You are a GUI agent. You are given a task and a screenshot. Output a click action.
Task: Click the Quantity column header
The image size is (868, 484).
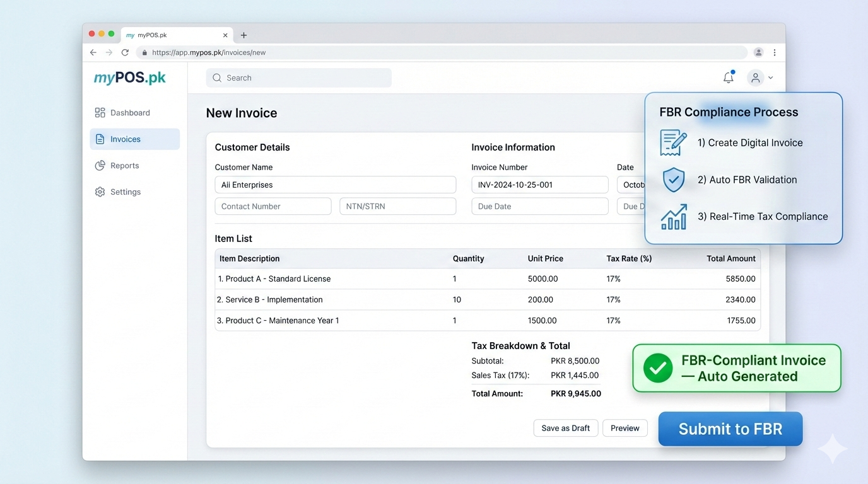(x=468, y=258)
